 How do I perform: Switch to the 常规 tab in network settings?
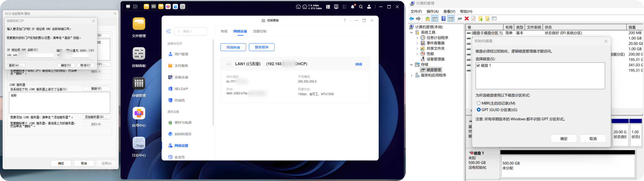224,32
